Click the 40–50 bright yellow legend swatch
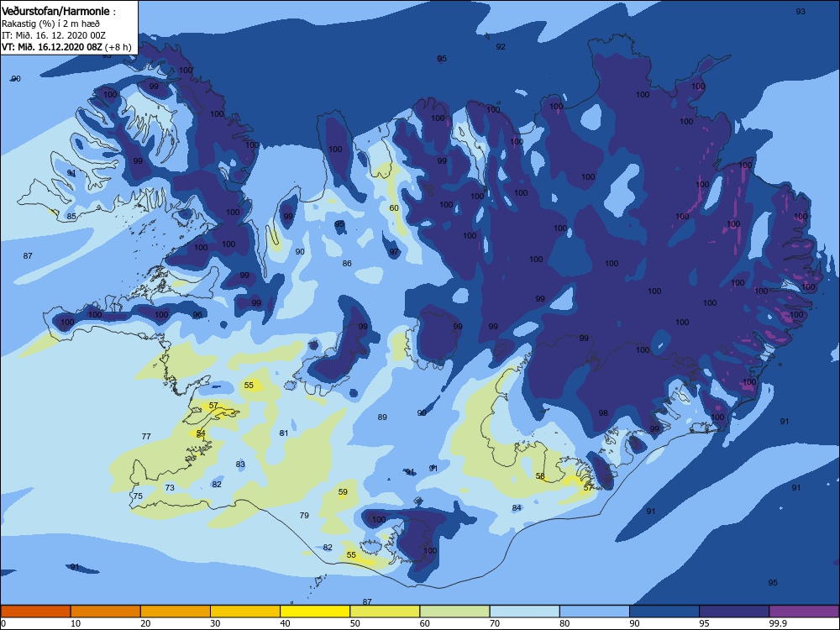This screenshot has width=840, height=630. pyautogui.click(x=315, y=612)
